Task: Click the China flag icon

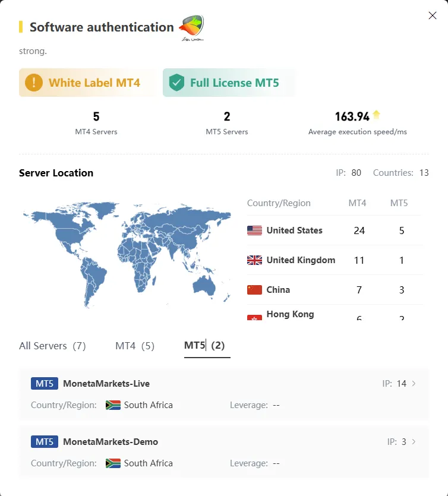Action: (254, 290)
